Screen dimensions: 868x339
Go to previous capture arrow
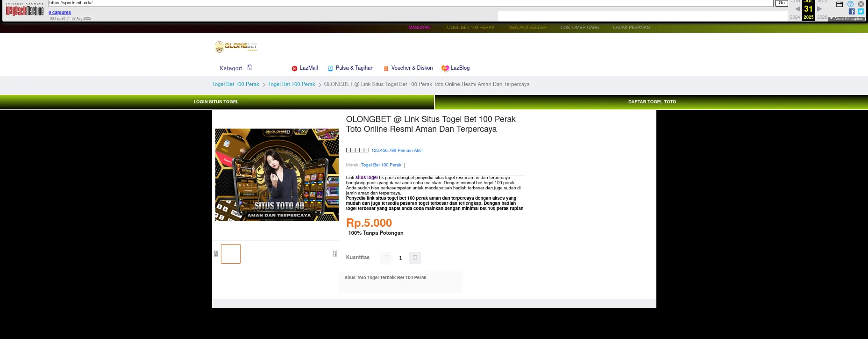point(797,9)
